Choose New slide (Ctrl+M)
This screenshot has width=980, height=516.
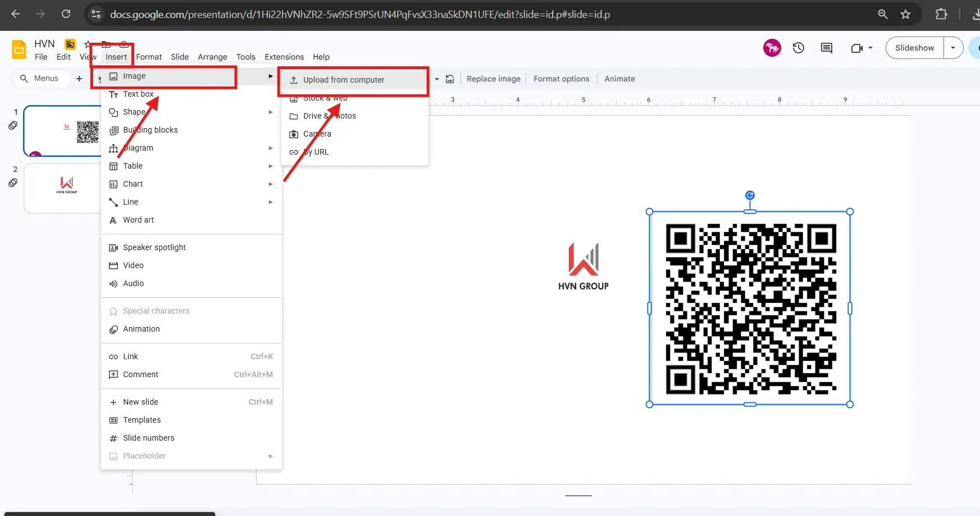point(191,402)
